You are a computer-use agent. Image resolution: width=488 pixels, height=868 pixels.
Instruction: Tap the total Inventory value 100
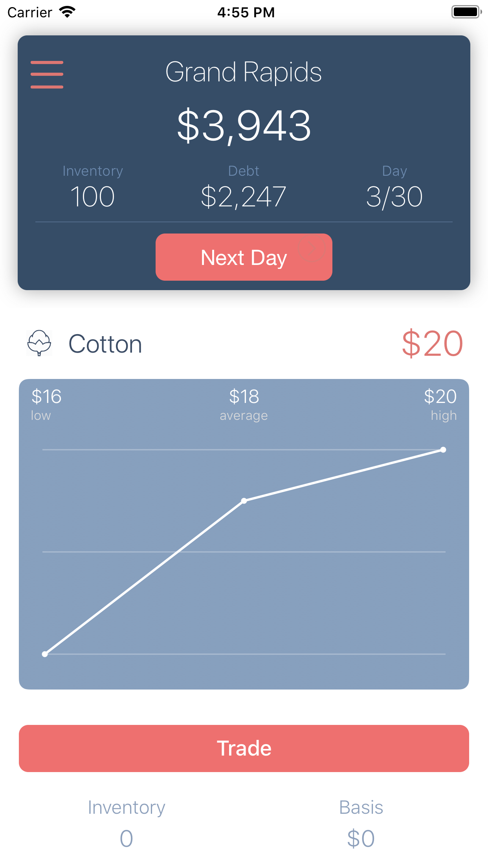click(x=93, y=197)
